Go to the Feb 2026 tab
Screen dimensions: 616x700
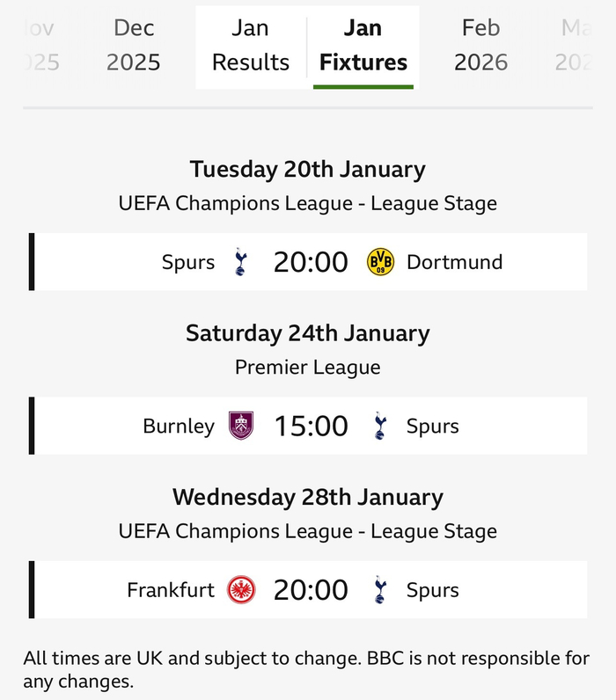coord(481,45)
